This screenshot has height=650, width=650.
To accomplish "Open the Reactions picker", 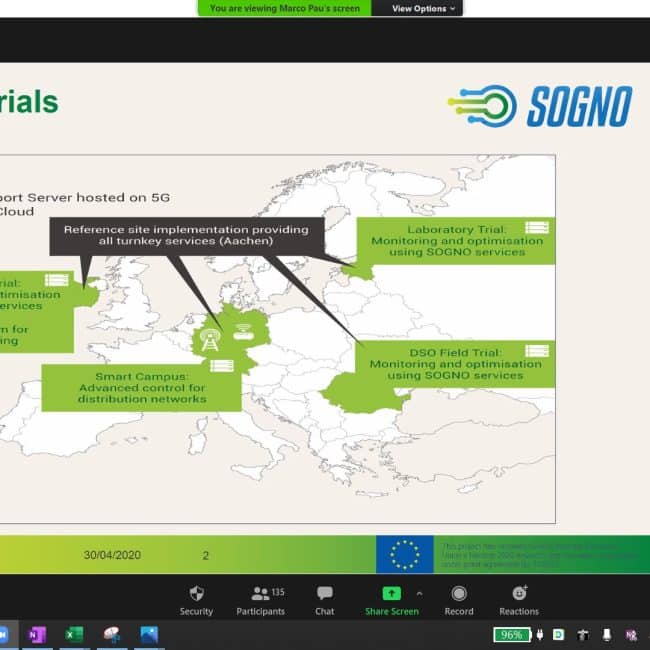I will point(519,600).
